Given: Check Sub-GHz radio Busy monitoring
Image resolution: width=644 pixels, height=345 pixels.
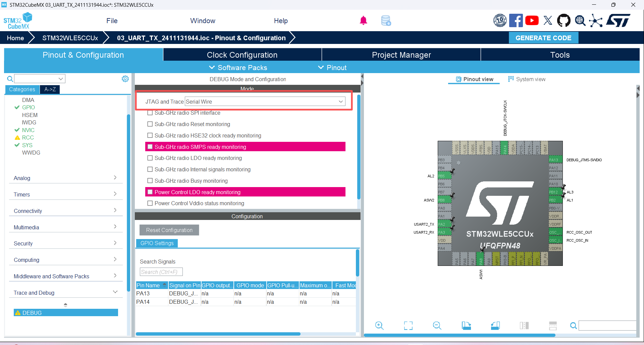Looking at the screenshot, I should (150, 181).
